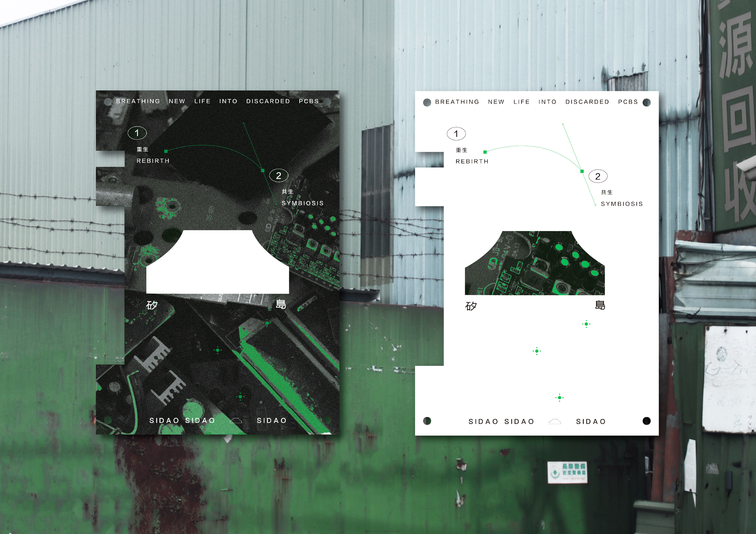Click REBIRTH text on the dark poster

[x=153, y=161]
